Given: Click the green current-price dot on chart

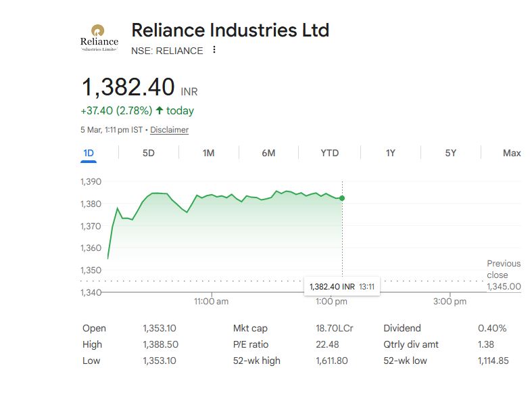Looking at the screenshot, I should [x=342, y=198].
